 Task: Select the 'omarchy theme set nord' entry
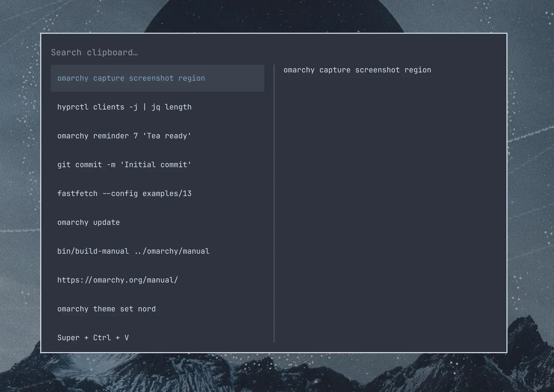tap(158, 309)
